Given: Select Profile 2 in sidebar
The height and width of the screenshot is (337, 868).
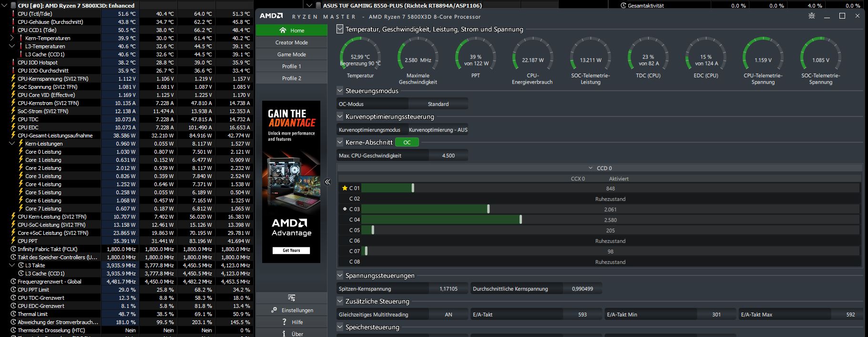Looking at the screenshot, I should point(292,78).
